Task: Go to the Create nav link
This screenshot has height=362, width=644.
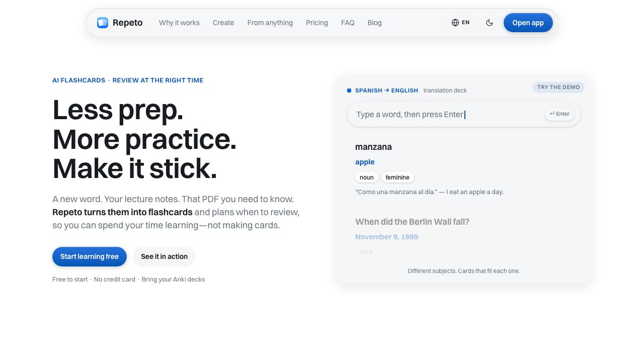Action: pos(223,23)
